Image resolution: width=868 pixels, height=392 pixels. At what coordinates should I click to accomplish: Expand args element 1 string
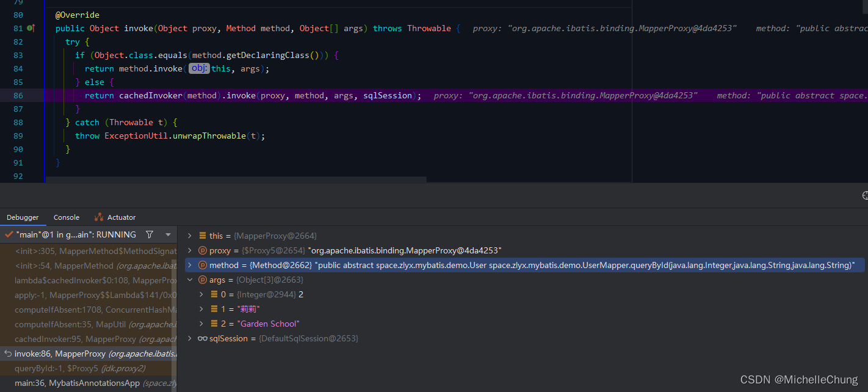coord(201,309)
